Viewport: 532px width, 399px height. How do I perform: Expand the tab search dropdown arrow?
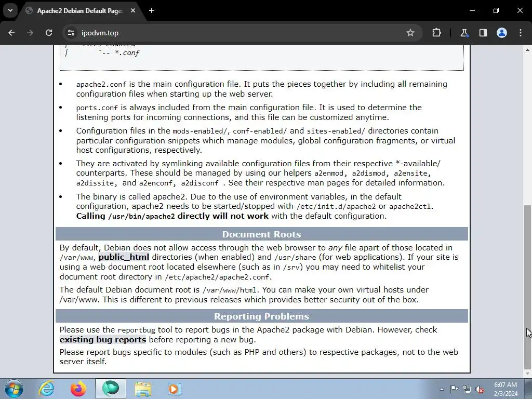click(10, 10)
